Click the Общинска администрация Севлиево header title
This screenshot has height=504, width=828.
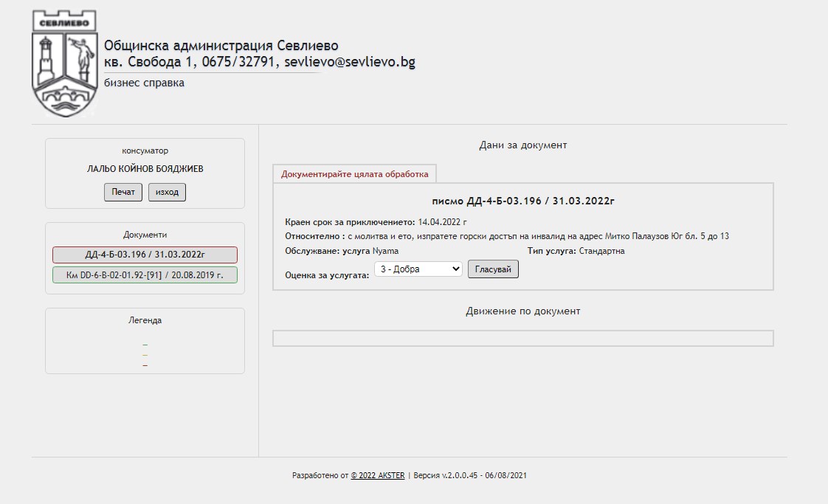click(221, 46)
